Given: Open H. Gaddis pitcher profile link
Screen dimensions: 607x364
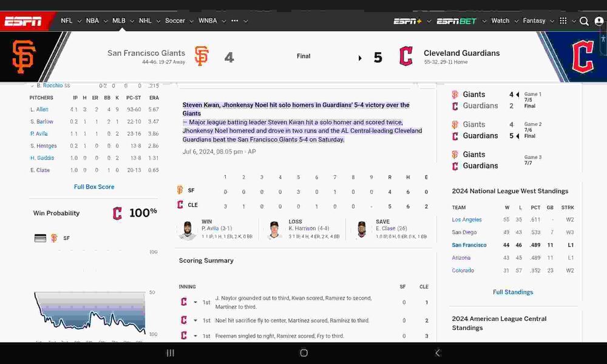Looking at the screenshot, I should coord(42,158).
